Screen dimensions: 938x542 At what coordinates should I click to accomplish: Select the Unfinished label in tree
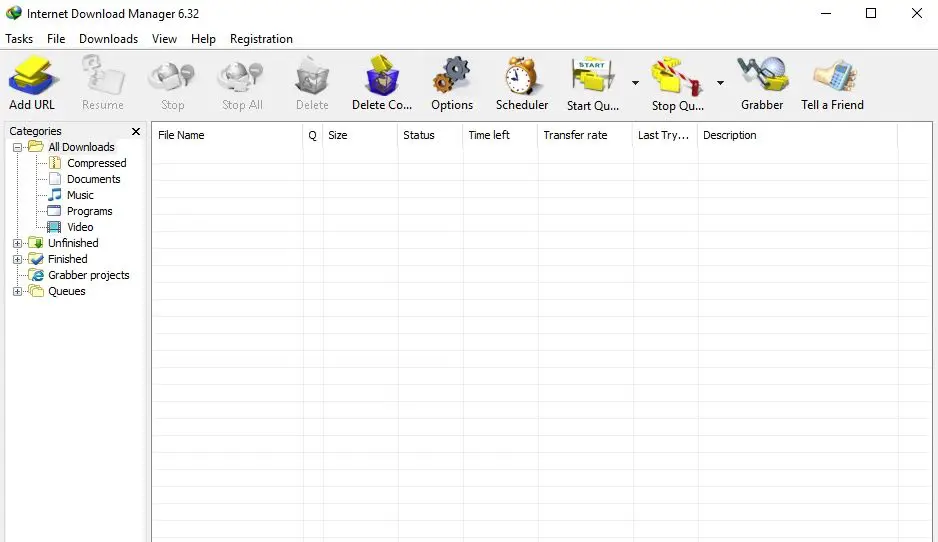[73, 243]
